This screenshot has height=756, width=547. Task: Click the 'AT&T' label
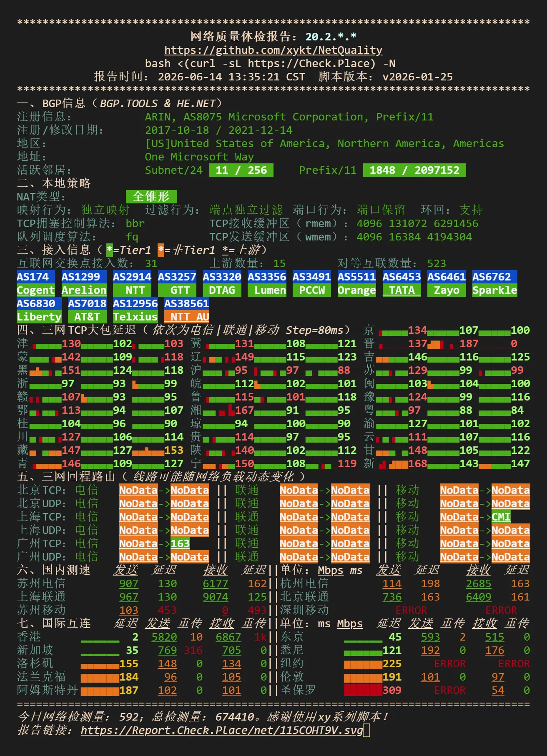tap(87, 317)
